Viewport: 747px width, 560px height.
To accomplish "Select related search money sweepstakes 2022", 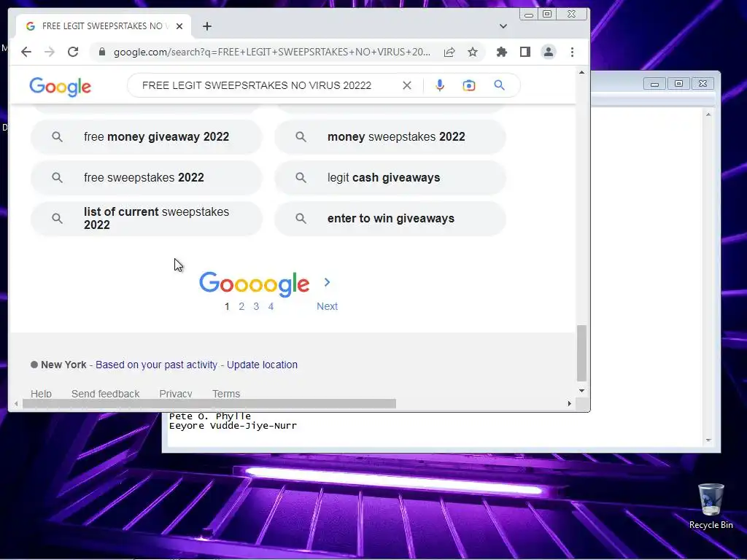I will click(x=390, y=136).
